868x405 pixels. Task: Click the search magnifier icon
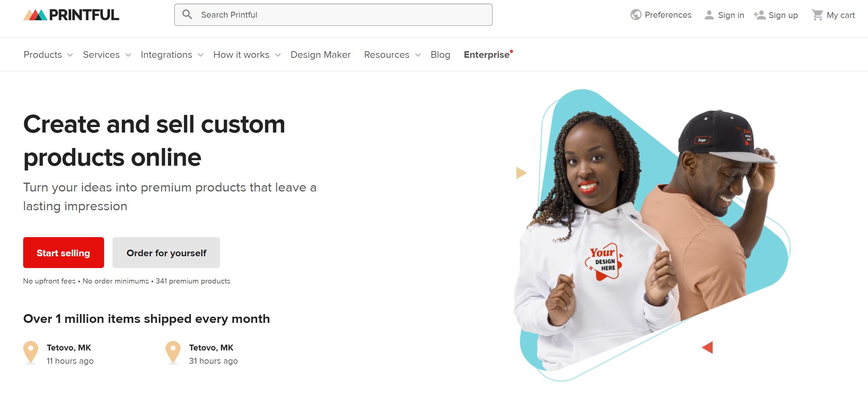point(187,15)
